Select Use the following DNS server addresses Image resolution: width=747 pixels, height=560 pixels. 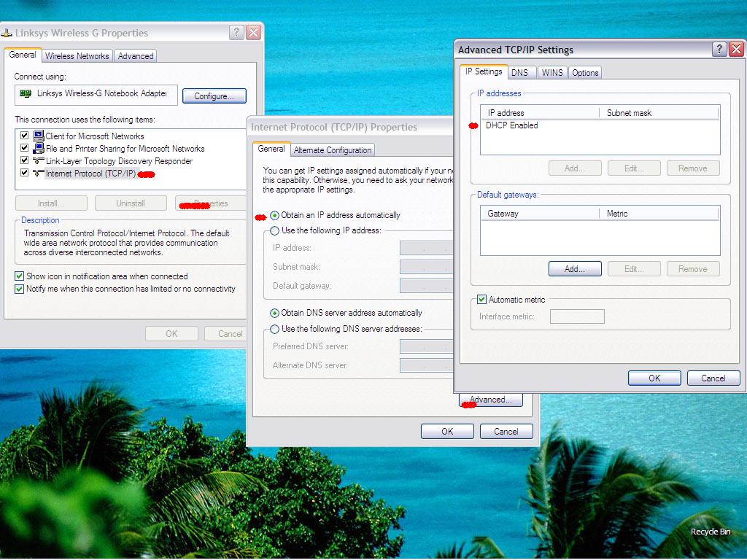[x=274, y=329]
